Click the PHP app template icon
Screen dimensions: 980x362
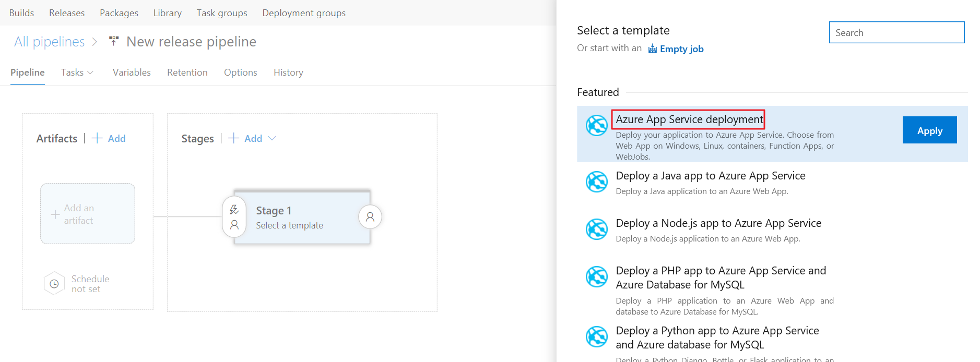(x=596, y=277)
